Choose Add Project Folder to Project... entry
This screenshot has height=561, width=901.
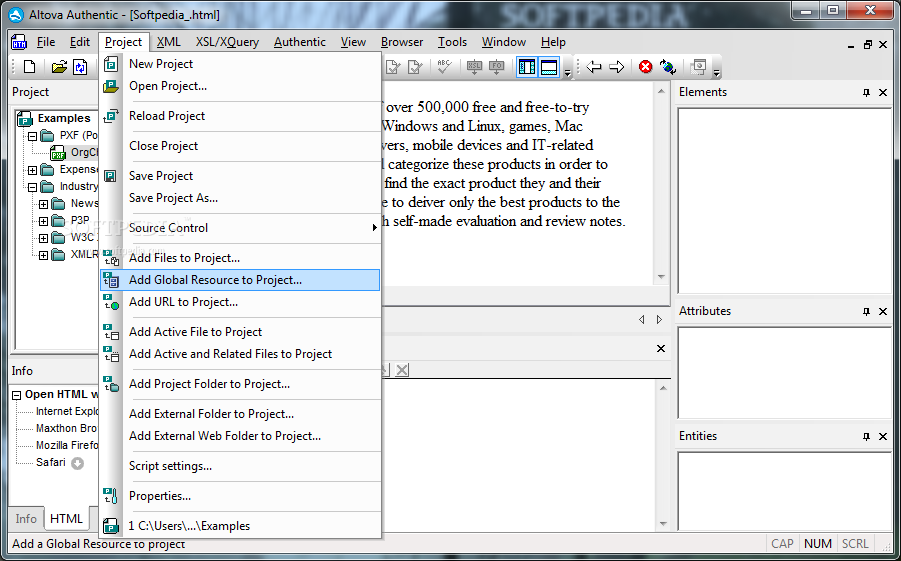[240, 383]
